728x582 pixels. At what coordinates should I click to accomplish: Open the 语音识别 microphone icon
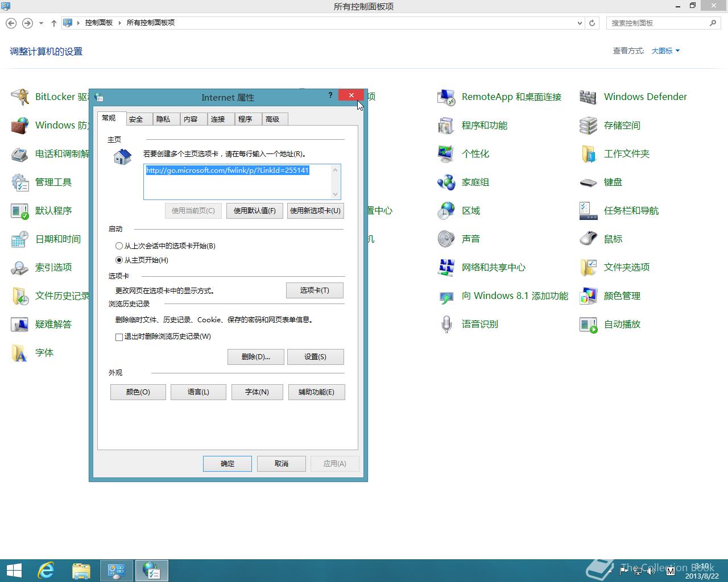click(x=446, y=324)
